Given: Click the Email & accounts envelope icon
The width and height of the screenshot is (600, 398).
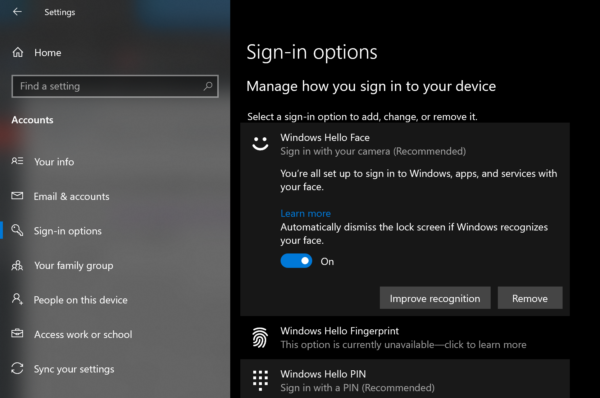Looking at the screenshot, I should 17,196.
